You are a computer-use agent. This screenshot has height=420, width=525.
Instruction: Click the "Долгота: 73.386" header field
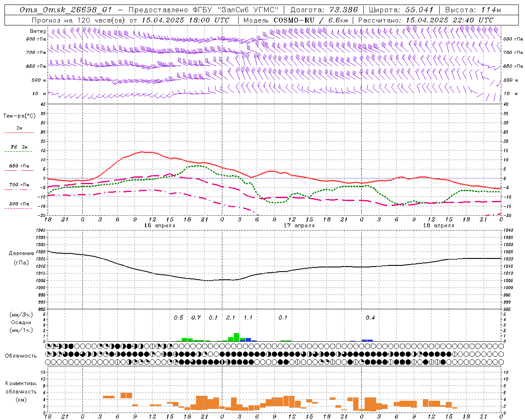click(x=324, y=10)
